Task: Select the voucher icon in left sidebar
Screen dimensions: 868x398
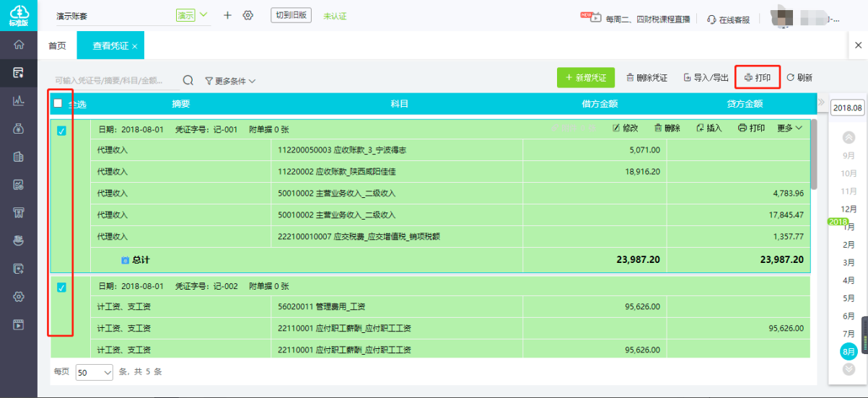Action: (x=19, y=72)
